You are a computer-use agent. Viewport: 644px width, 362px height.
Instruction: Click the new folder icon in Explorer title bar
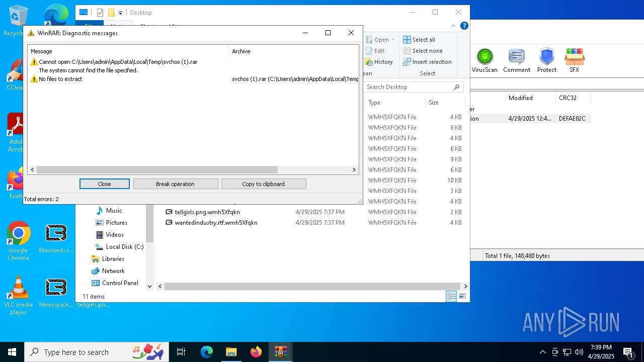tap(111, 13)
